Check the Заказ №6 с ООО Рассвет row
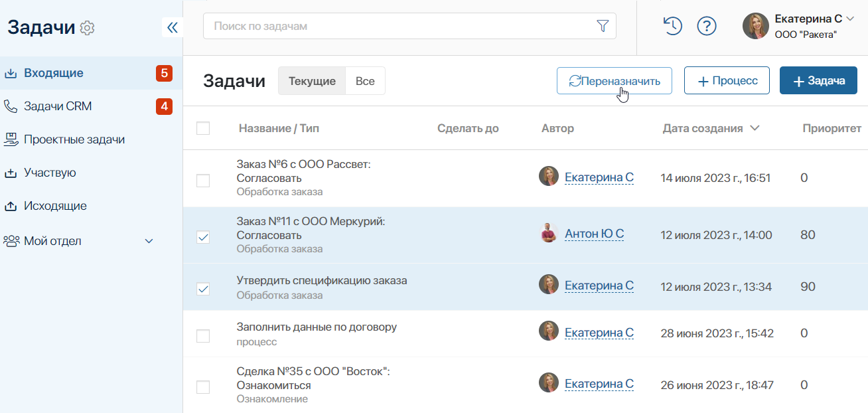 203,181
